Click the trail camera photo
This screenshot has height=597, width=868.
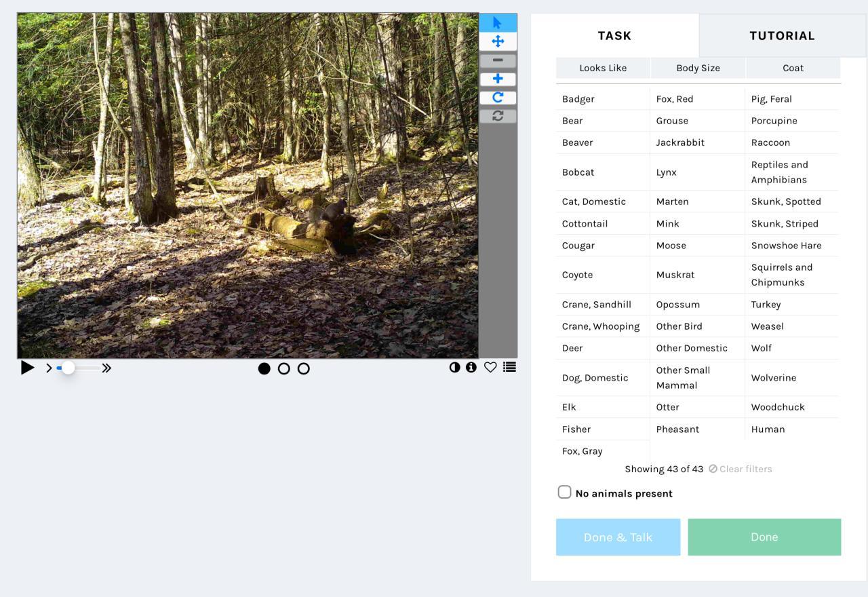click(x=248, y=185)
